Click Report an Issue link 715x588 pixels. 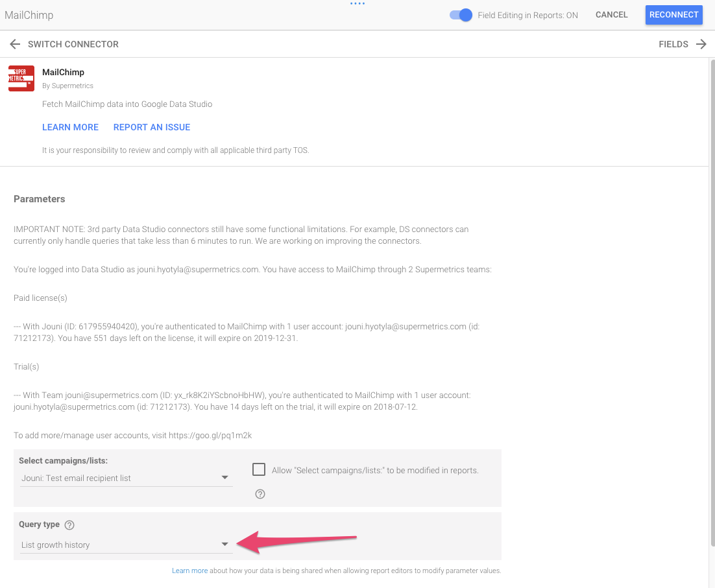pyautogui.click(x=152, y=127)
